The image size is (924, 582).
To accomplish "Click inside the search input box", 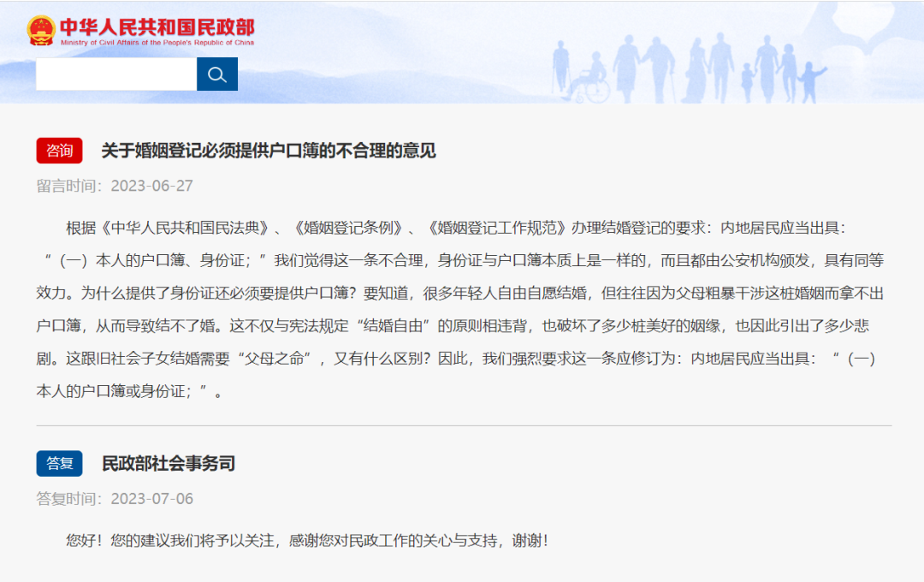I will (115, 74).
